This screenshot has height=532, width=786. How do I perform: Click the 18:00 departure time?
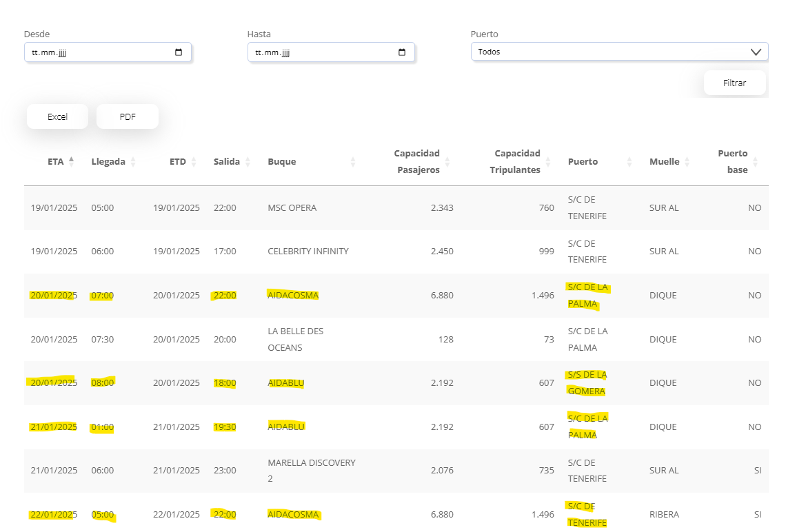pos(225,383)
